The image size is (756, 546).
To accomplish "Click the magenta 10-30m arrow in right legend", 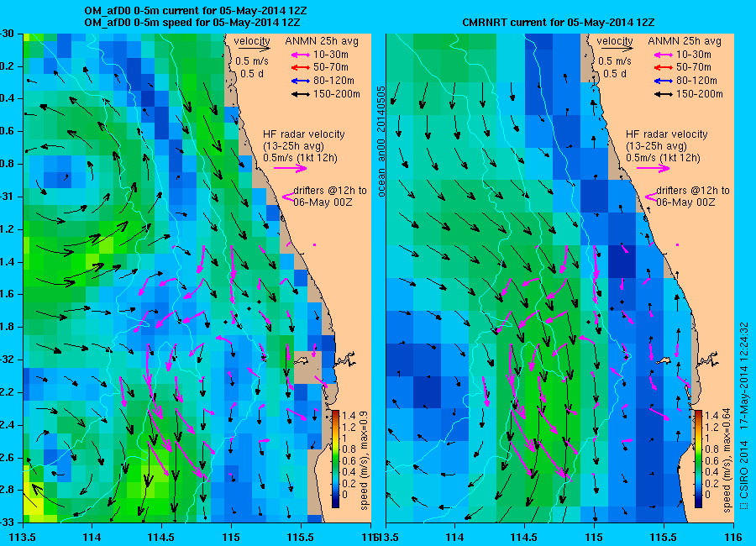I will click(664, 55).
